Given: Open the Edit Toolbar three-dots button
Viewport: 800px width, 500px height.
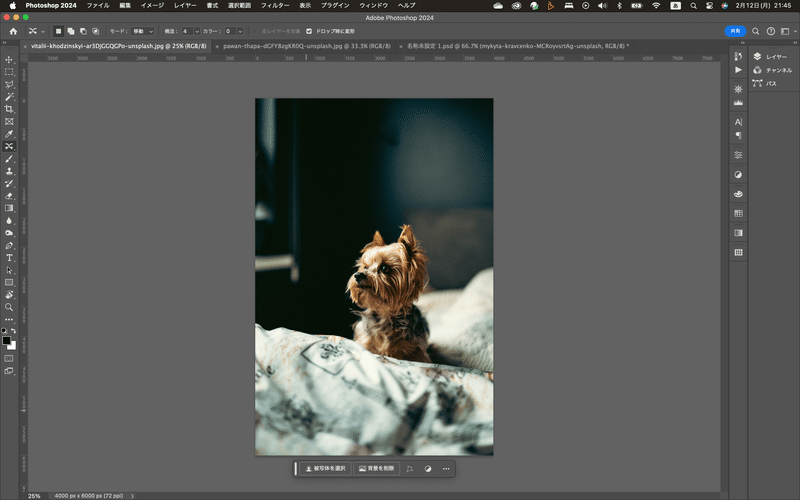Looking at the screenshot, I should 9,319.
